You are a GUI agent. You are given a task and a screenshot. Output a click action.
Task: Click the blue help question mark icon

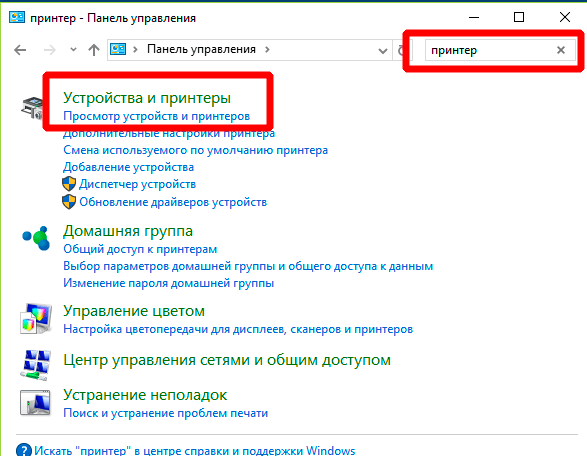click(24, 450)
